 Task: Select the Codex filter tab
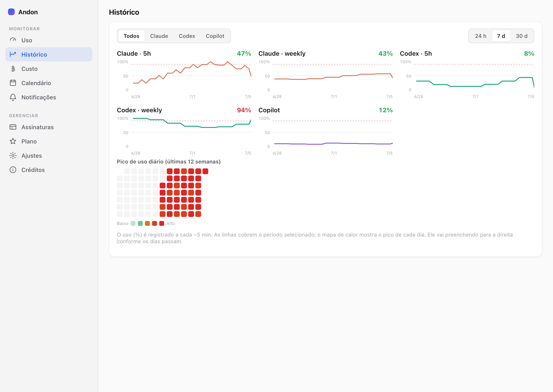(x=187, y=36)
